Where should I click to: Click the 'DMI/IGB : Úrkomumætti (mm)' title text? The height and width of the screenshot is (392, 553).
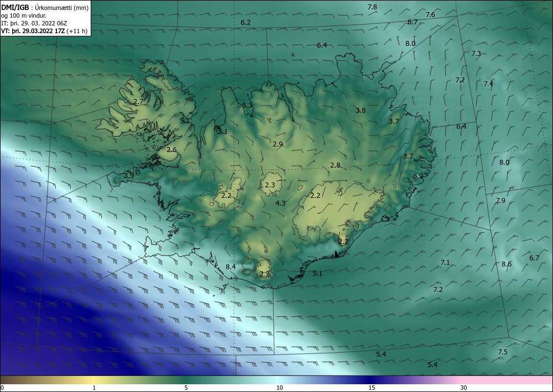coord(45,8)
